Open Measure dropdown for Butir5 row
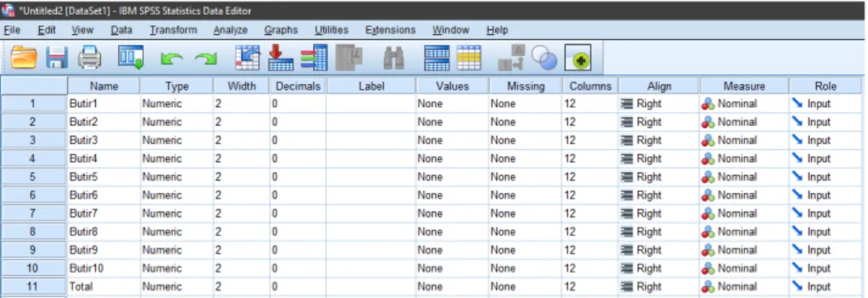 click(744, 177)
